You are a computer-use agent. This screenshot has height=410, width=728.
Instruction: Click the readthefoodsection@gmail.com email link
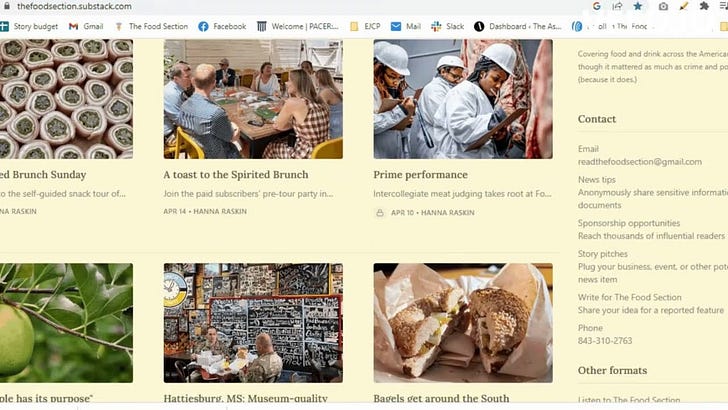640,162
